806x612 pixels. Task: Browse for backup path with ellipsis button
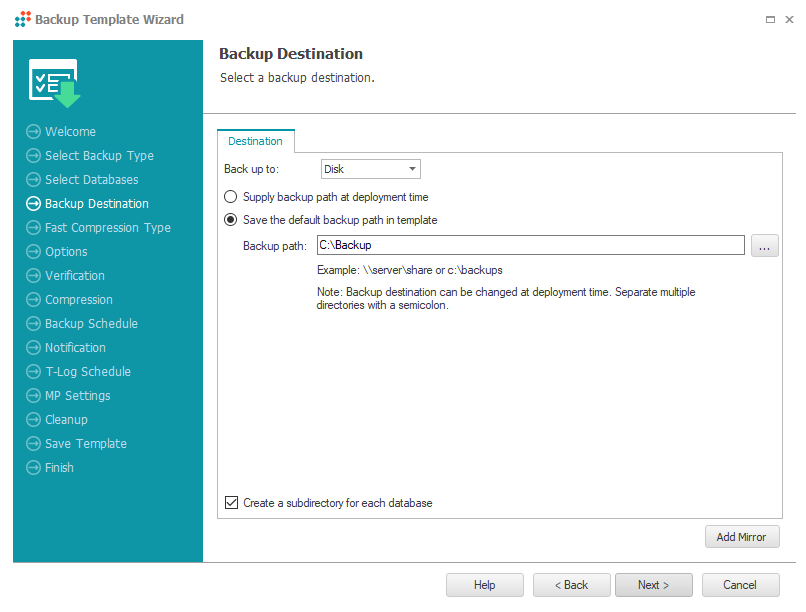(x=764, y=246)
